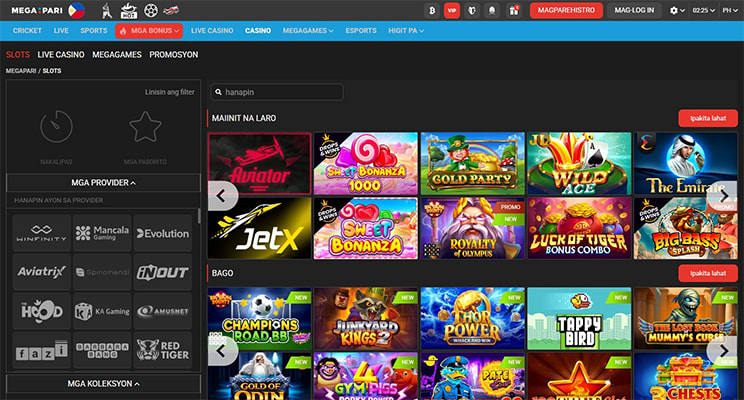Screen dimensions: 744x400
Task: Open ESPORTS in the nav bar
Action: (361, 31)
